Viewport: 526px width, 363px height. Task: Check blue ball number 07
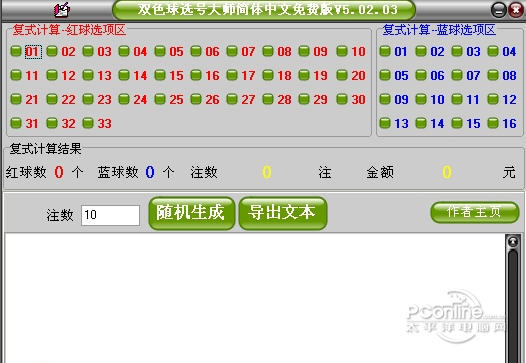(x=457, y=75)
